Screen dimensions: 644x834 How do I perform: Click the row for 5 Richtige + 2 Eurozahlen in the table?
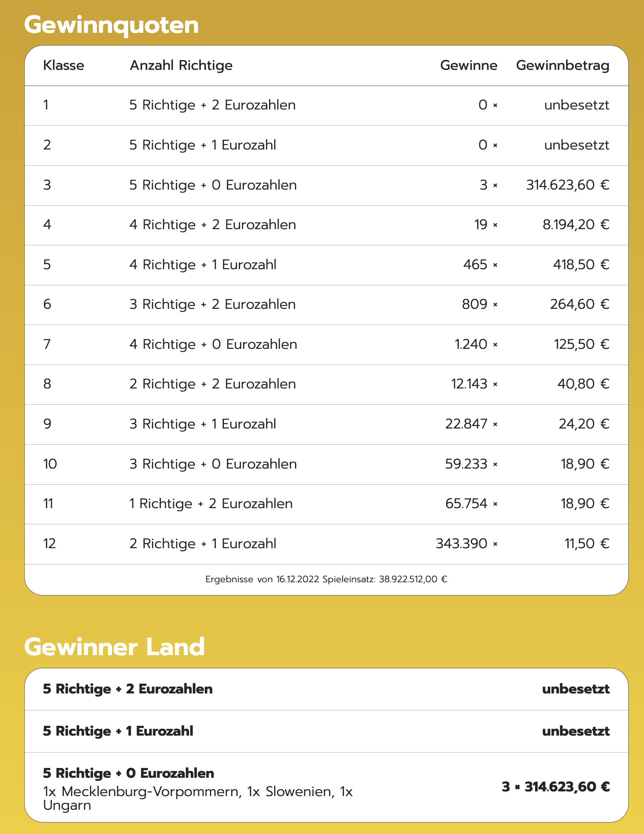click(326, 105)
